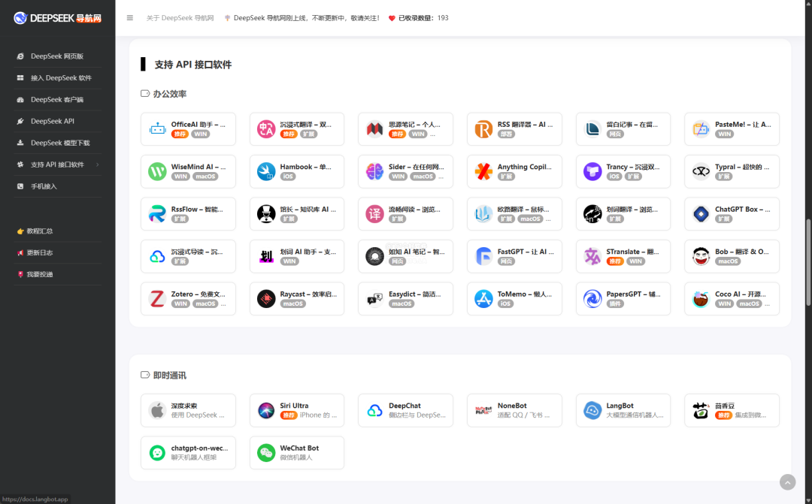The width and height of the screenshot is (812, 504).
Task: Click the back-to-top arrow button
Action: 787,482
